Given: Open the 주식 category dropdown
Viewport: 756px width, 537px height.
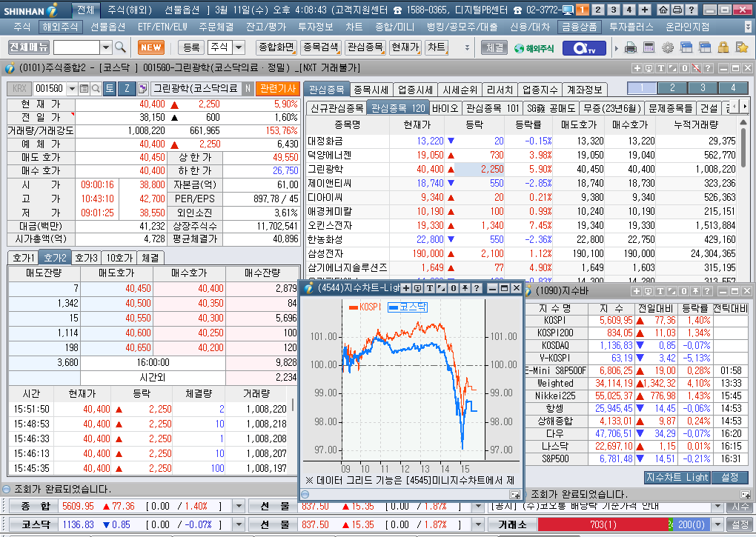Looking at the screenshot, I should point(239,47).
